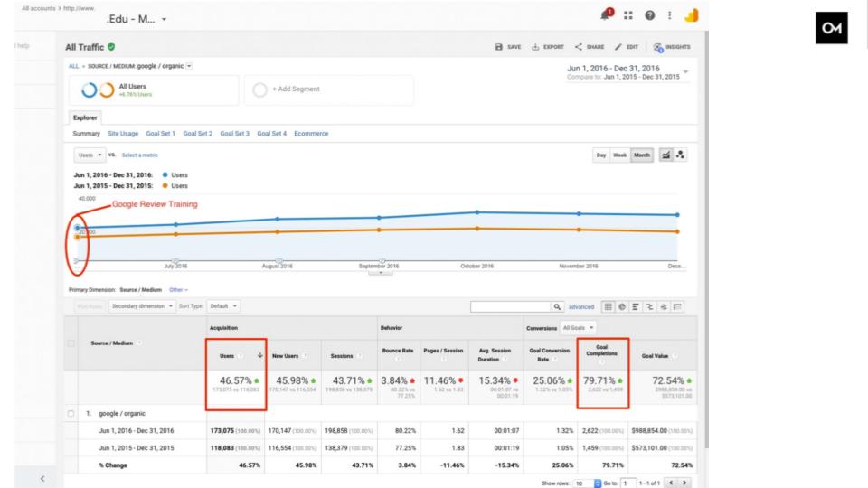Select the All Users segment
The height and width of the screenshot is (488, 868).
tap(154, 89)
